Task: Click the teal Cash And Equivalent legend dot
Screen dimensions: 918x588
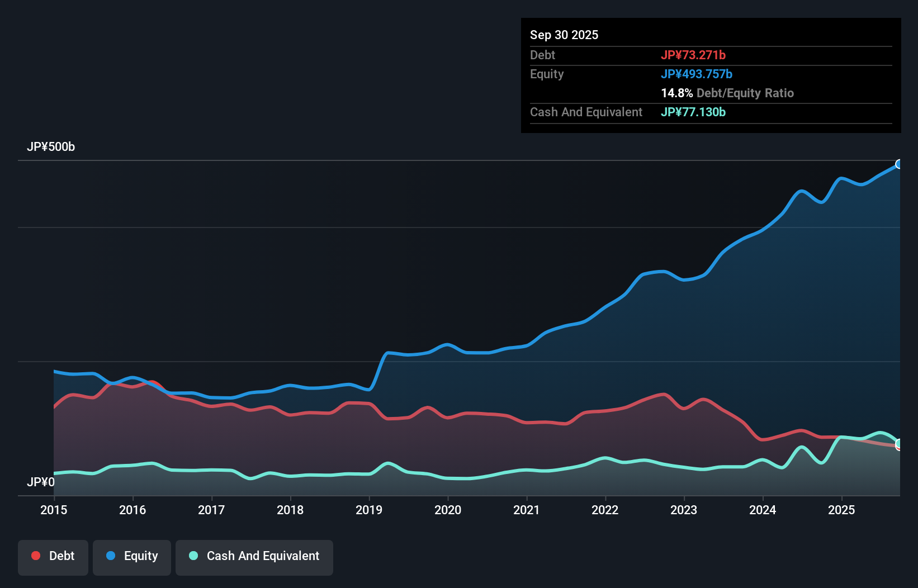Action: [x=193, y=556]
